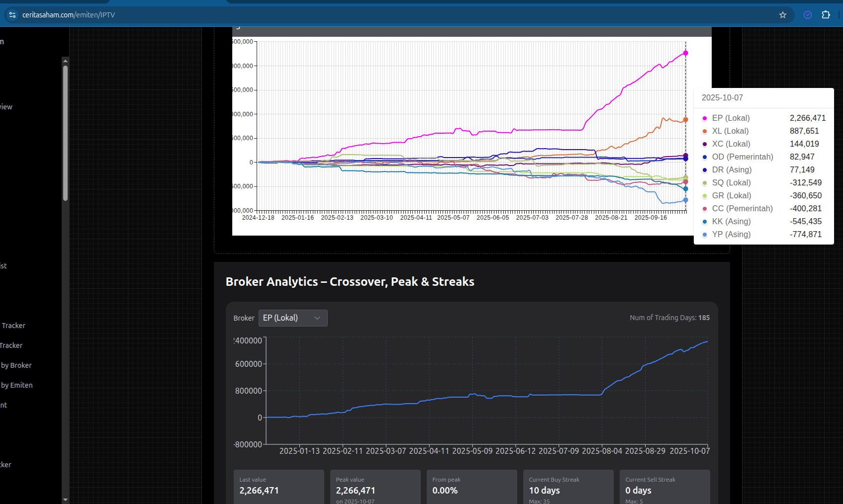The image size is (843, 504).
Task: Click the Current Buy Streak card
Action: point(567,488)
